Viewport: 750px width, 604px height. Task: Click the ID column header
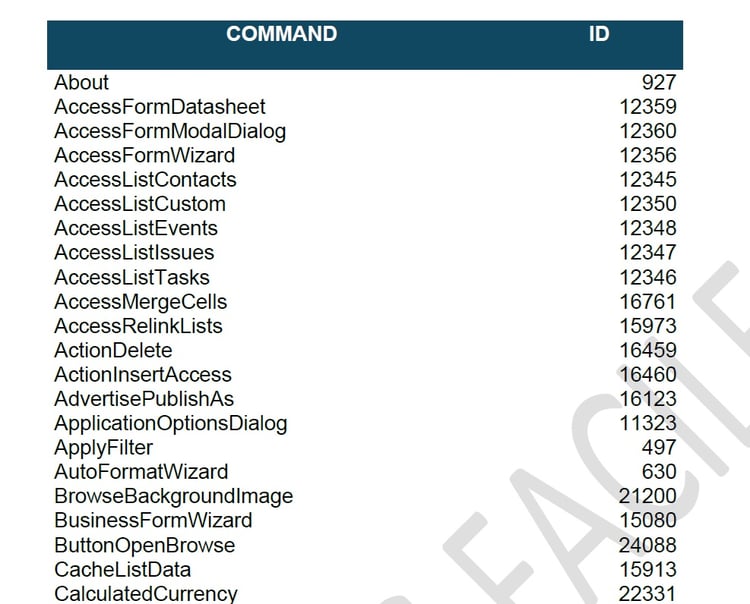(x=599, y=34)
